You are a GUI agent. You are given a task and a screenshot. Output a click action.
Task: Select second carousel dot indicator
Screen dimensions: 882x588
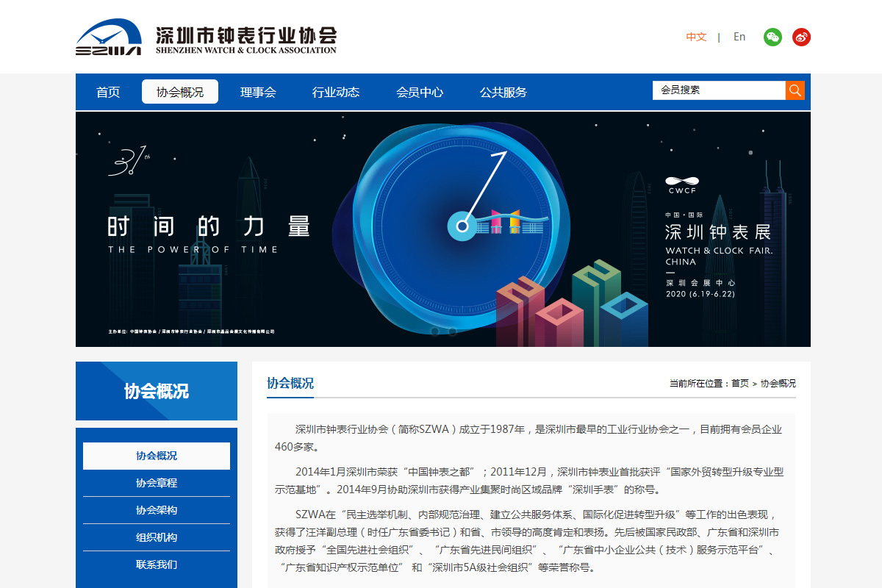pos(452,331)
